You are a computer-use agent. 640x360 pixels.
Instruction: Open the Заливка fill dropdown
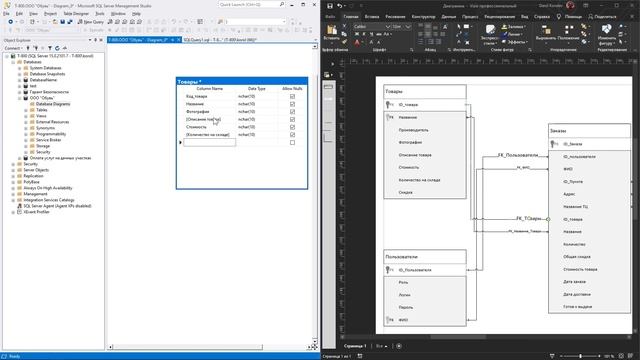[x=513, y=27]
